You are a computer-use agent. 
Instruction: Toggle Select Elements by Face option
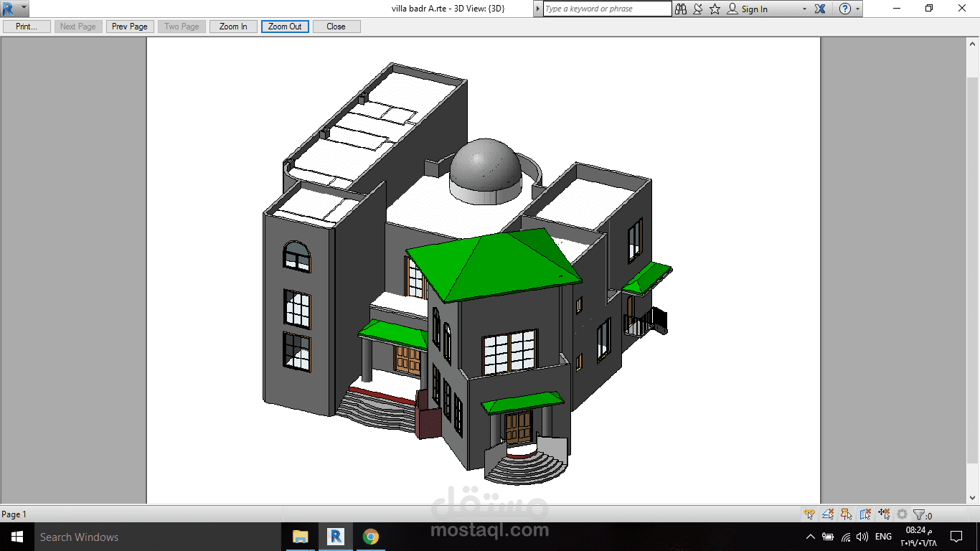click(865, 514)
